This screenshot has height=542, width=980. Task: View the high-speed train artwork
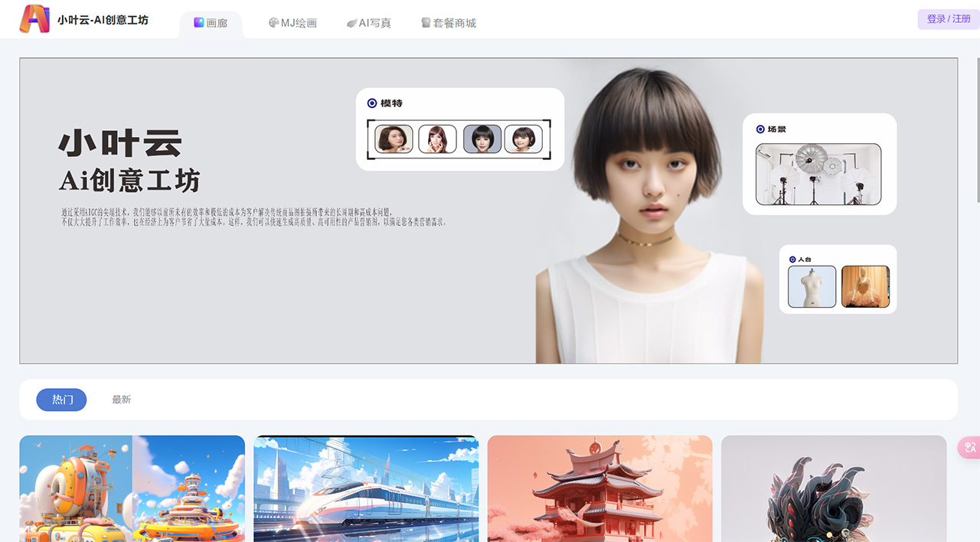pyautogui.click(x=366, y=490)
